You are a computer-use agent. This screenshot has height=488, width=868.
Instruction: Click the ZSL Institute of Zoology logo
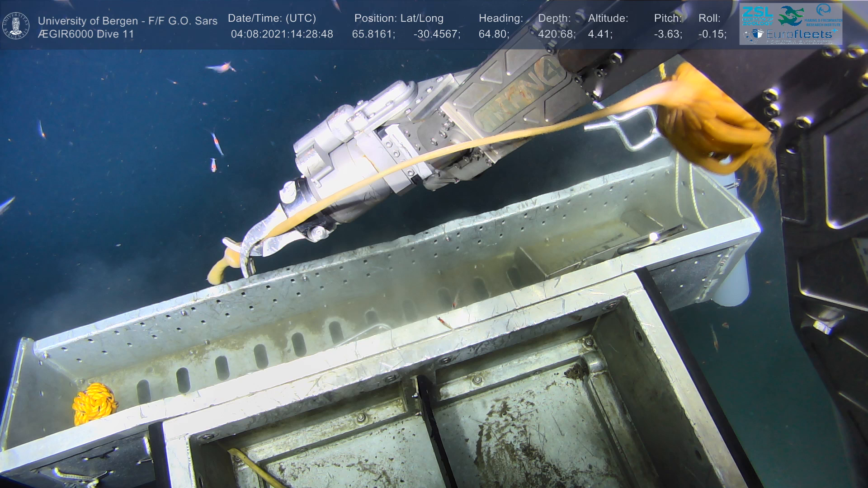pos(757,15)
